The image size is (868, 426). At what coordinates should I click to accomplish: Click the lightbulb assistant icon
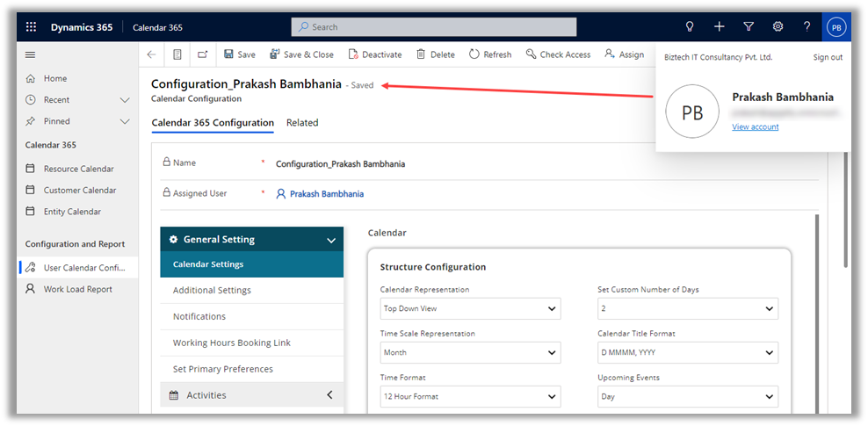(x=691, y=27)
